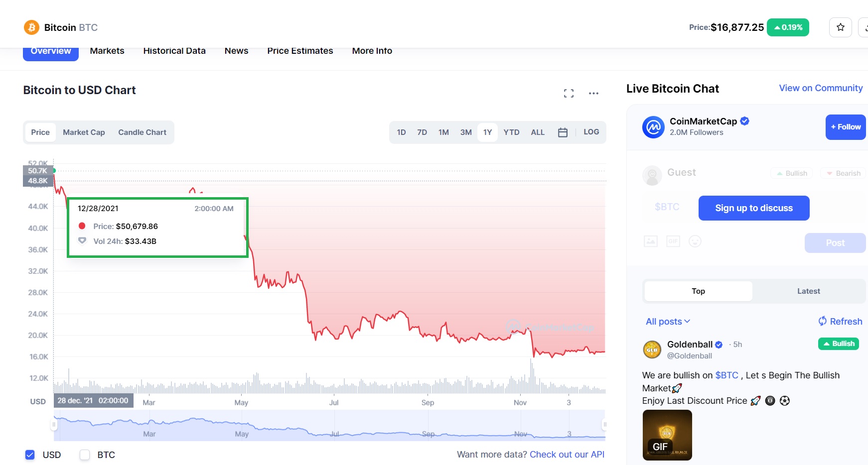Screen dimensions: 868x465
Task: Insert a GIF in the post composer
Action: [x=673, y=241]
